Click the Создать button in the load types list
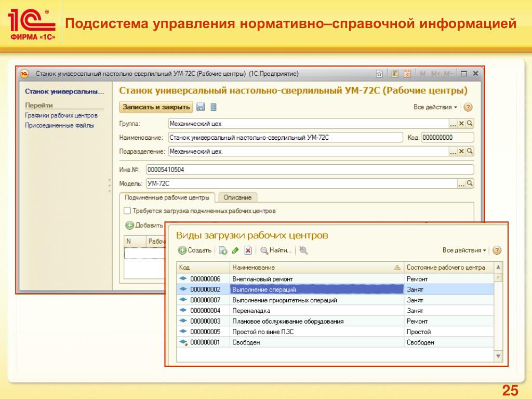This screenshot has height=399, width=532. 195,250
